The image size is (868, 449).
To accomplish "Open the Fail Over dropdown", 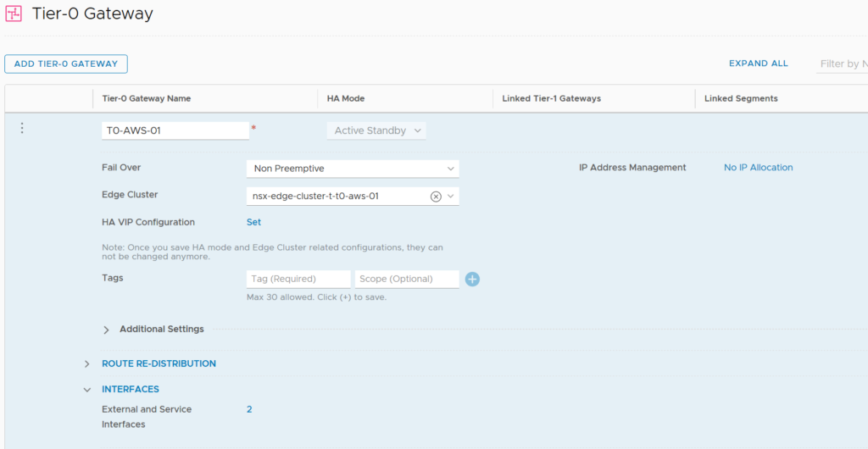I will [x=353, y=169].
